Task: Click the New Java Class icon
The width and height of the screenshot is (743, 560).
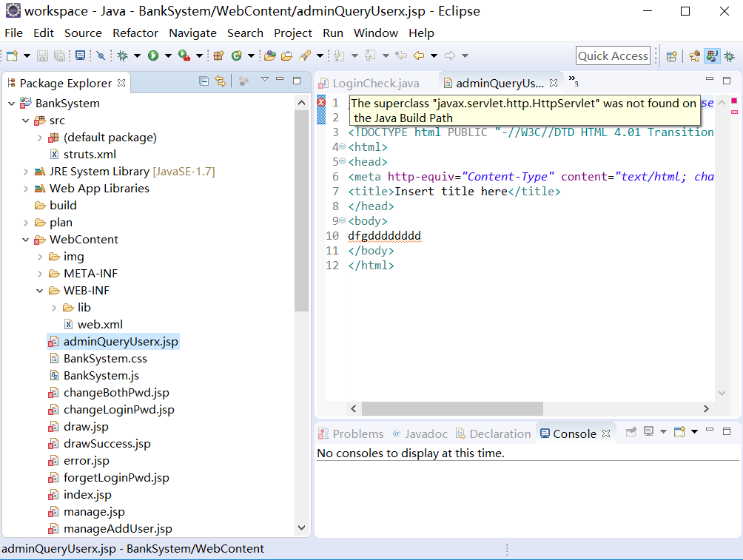Action: click(x=237, y=56)
